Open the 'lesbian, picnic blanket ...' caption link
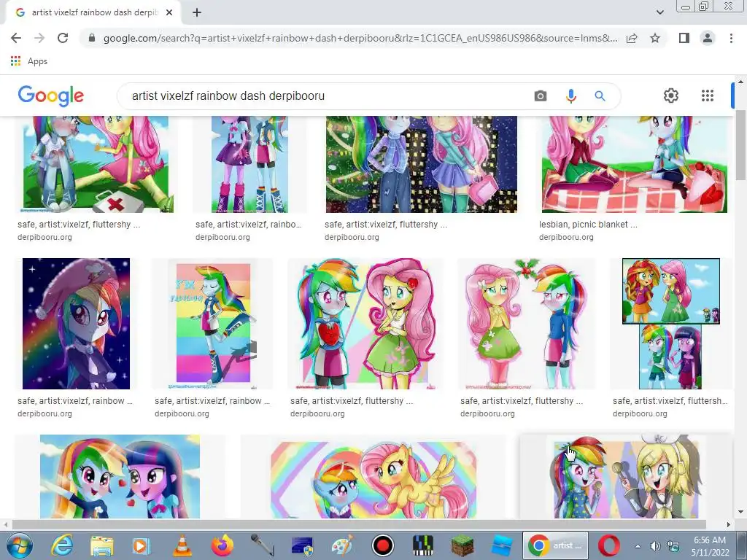 pyautogui.click(x=588, y=225)
